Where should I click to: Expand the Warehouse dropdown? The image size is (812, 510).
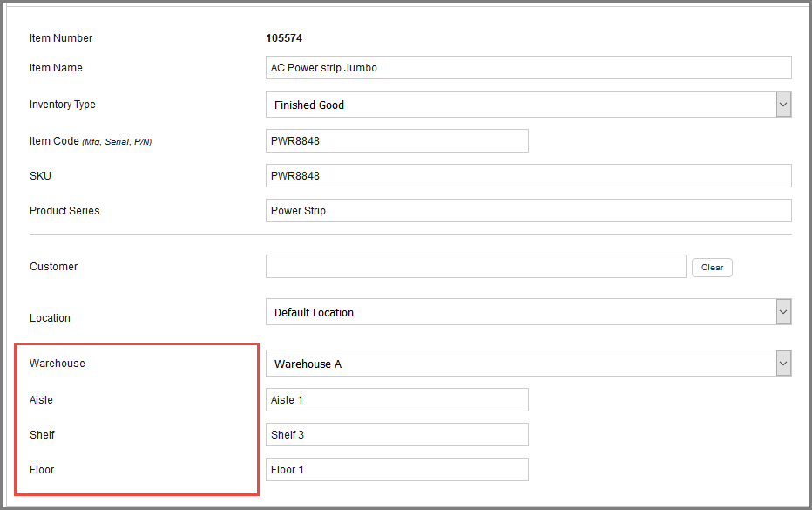pyautogui.click(x=528, y=364)
